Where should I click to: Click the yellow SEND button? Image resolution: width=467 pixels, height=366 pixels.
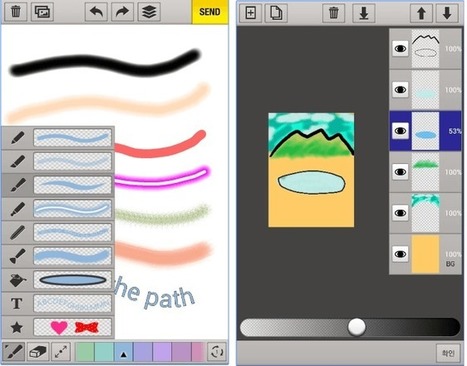pos(210,12)
